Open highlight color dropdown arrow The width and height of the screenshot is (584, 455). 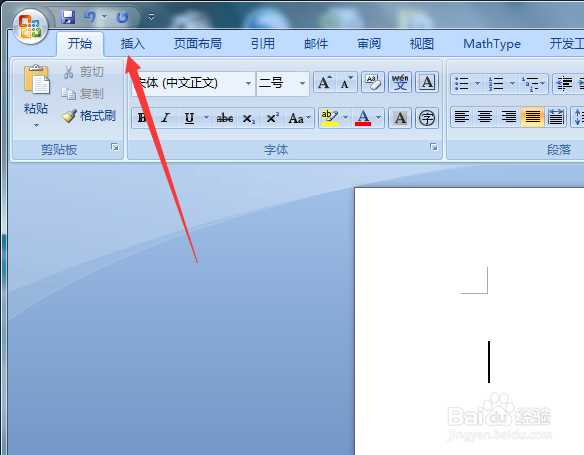tap(346, 118)
